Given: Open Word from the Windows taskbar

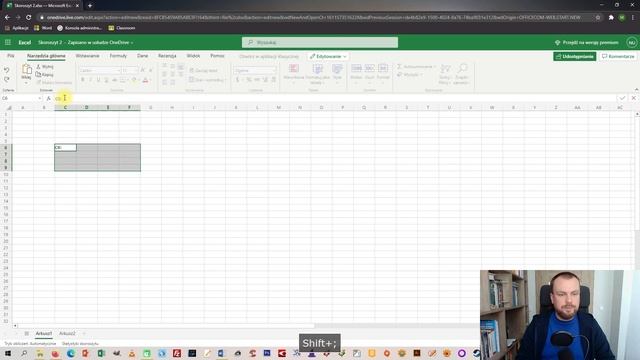Looking at the screenshot, I should 221,353.
